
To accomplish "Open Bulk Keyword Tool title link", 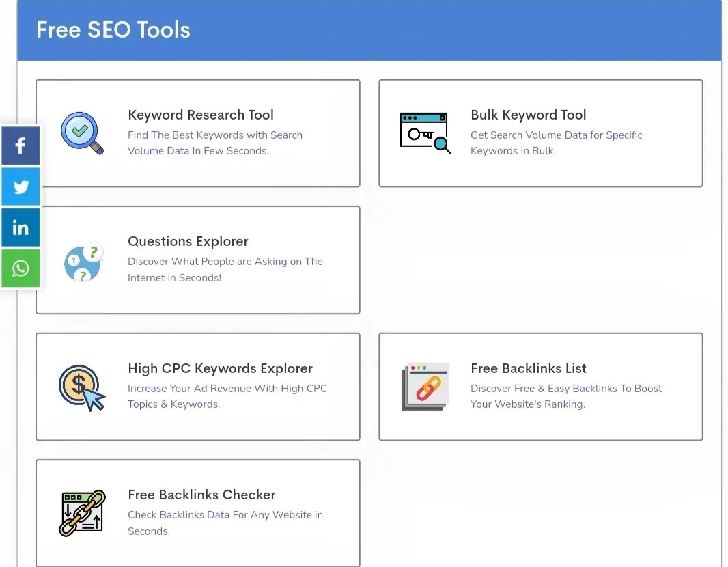I will [x=529, y=115].
